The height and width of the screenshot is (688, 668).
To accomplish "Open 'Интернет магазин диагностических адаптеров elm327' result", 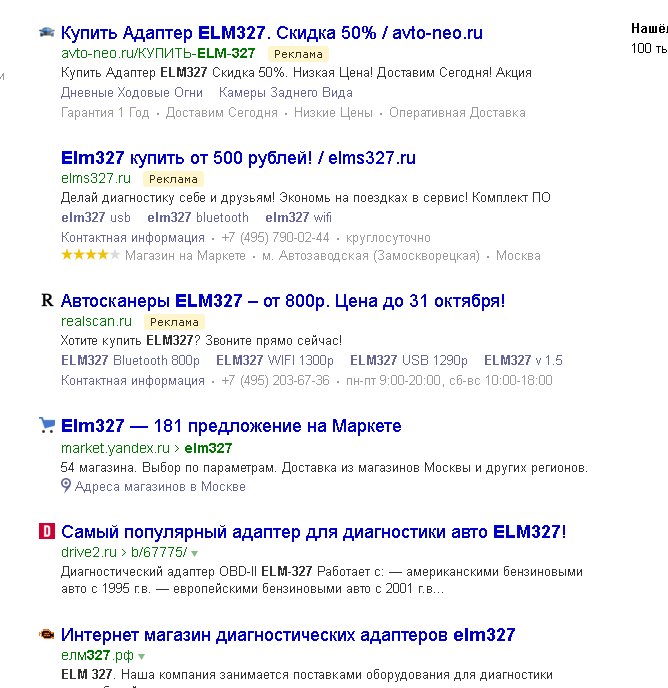I will click(x=288, y=635).
